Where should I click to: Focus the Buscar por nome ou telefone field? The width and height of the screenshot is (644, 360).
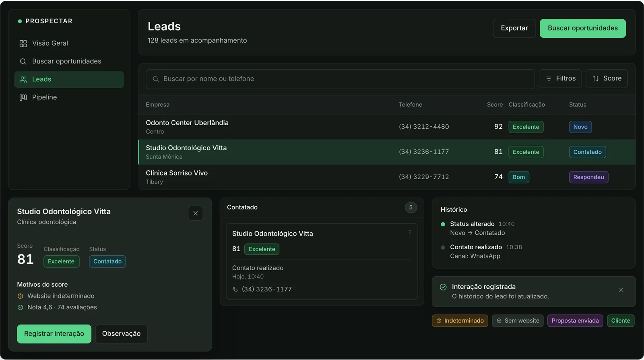coord(340,79)
